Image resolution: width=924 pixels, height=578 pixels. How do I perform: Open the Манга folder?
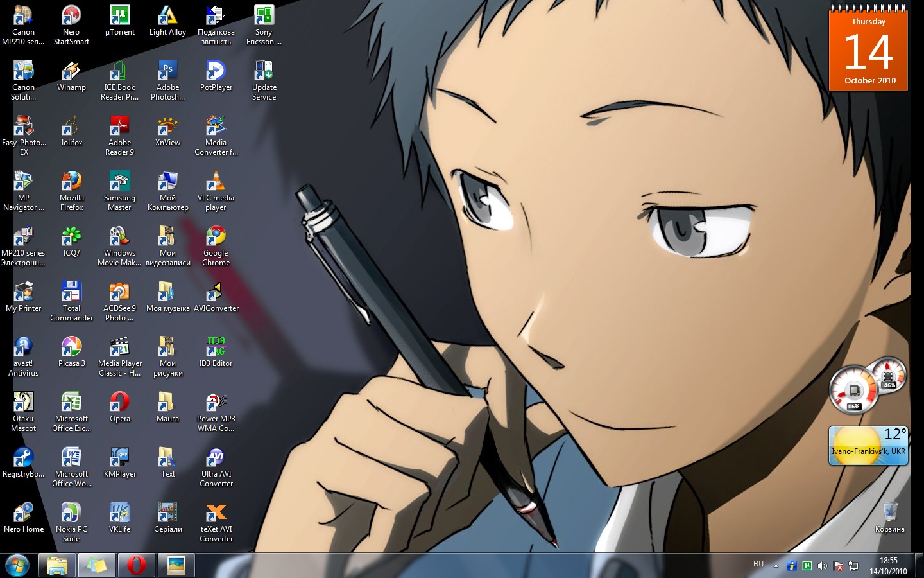[x=167, y=408]
